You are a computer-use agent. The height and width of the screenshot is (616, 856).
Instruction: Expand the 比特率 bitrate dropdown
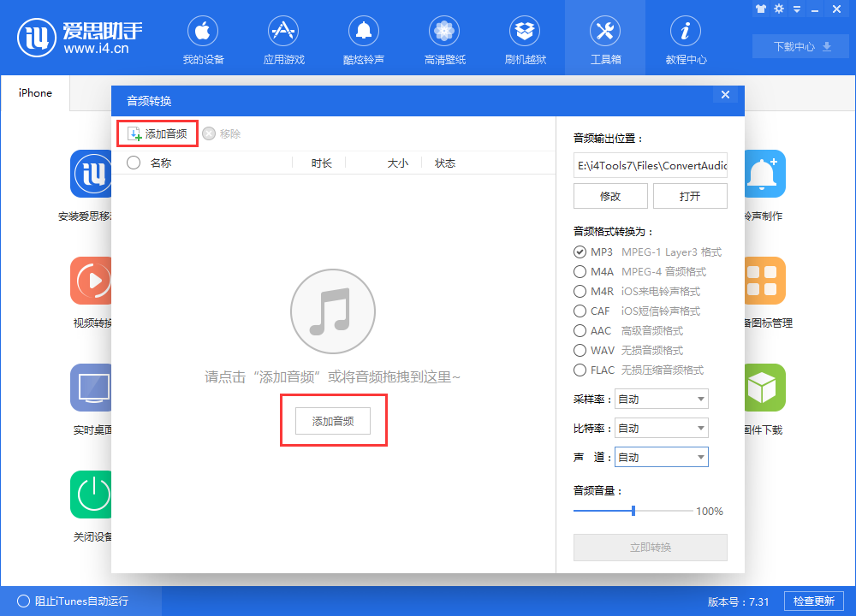(x=662, y=429)
